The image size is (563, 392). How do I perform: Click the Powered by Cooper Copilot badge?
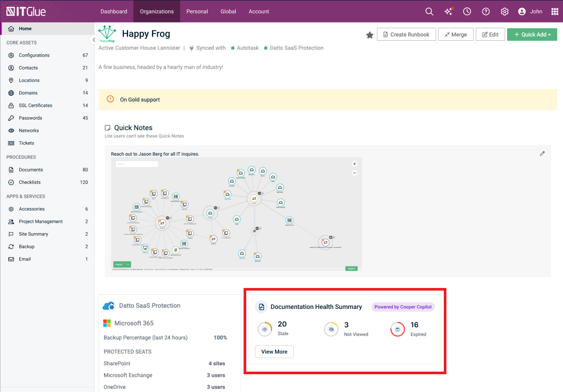(x=403, y=307)
